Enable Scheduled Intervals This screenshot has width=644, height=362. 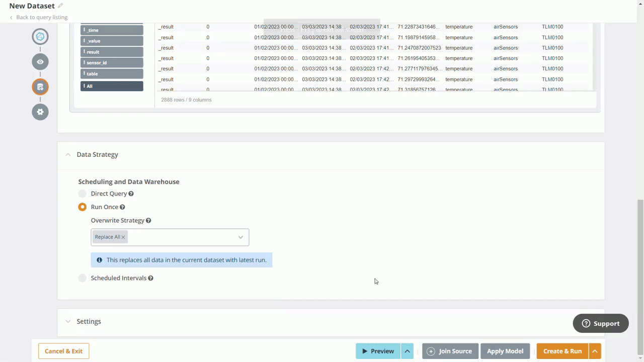click(x=82, y=278)
